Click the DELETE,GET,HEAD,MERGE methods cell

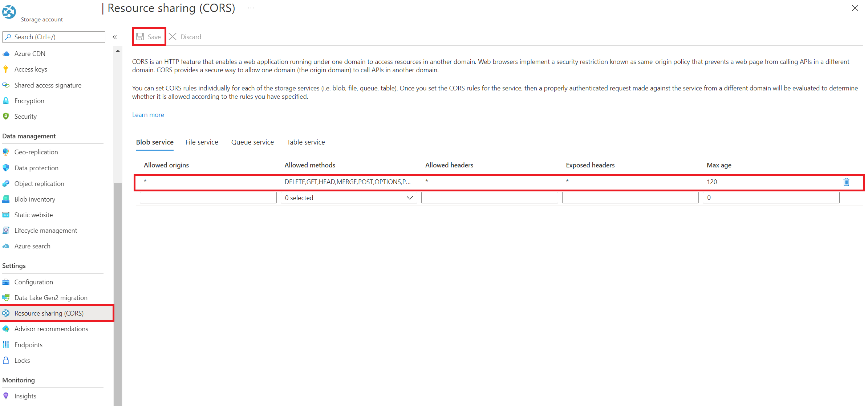coord(348,182)
